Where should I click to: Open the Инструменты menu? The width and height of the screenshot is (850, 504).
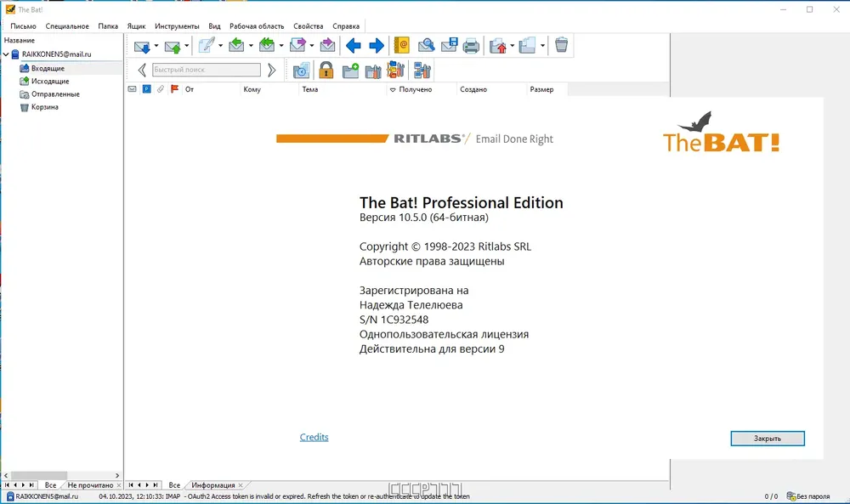click(x=177, y=26)
